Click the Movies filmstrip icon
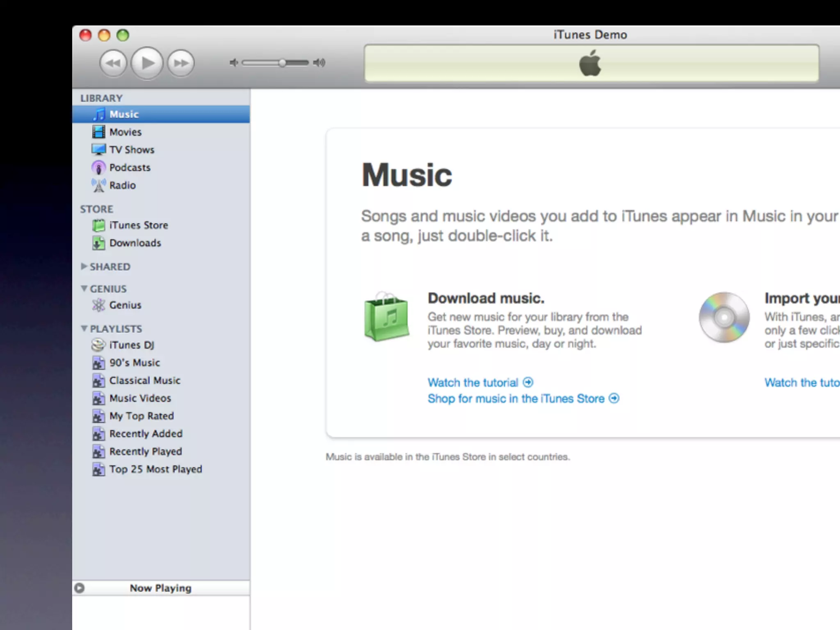This screenshot has width=840, height=630. pyautogui.click(x=98, y=132)
